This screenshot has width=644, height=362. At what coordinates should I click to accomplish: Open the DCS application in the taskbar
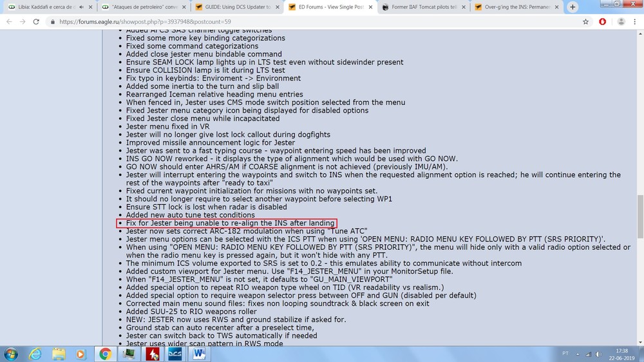click(x=175, y=354)
